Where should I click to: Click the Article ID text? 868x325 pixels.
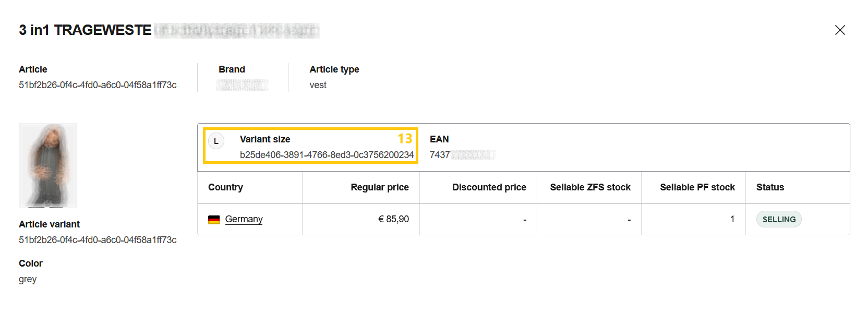click(x=98, y=85)
